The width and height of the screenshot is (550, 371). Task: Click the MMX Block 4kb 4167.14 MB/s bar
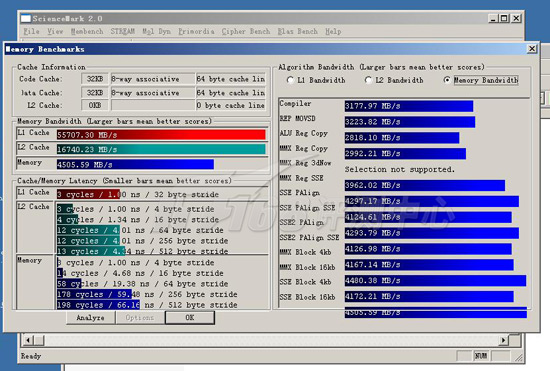pos(429,265)
